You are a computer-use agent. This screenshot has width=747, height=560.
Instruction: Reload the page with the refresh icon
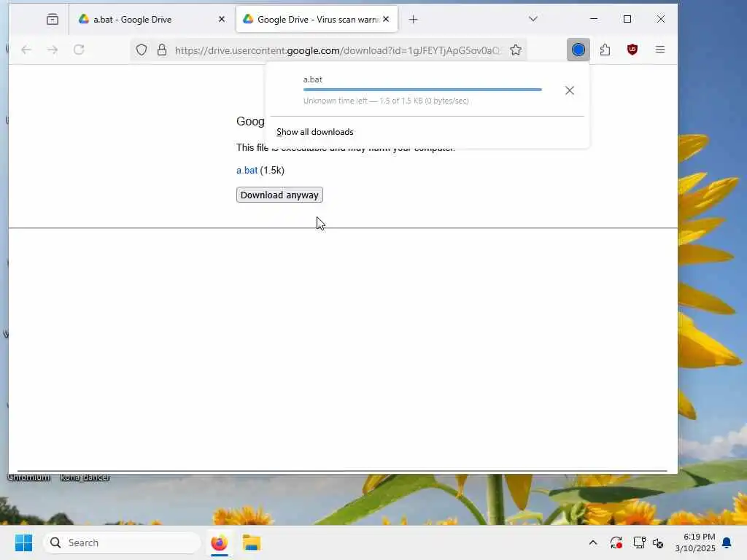point(79,50)
